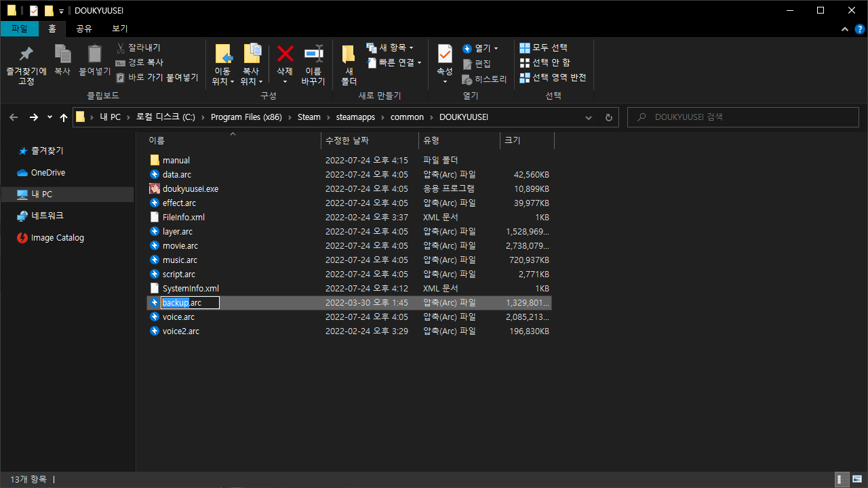Go forward with the right arrow
The width and height of the screenshot is (868, 488).
33,117
